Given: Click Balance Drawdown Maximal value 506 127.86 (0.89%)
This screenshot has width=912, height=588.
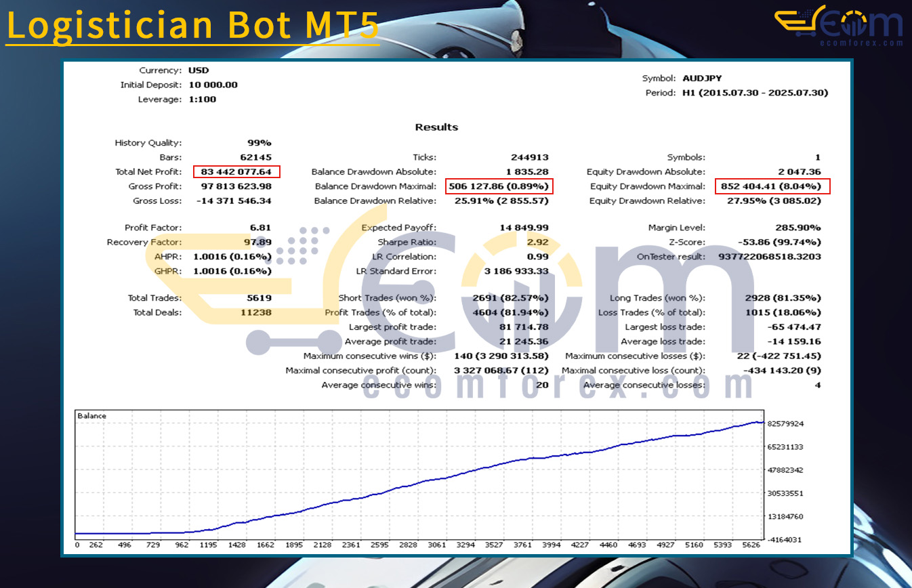Looking at the screenshot, I should [x=499, y=186].
